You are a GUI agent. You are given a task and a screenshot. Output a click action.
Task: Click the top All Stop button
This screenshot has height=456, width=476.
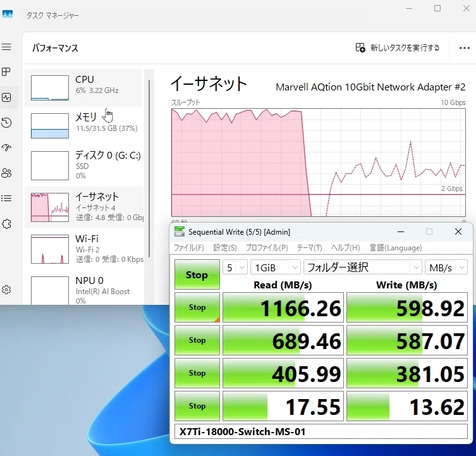click(197, 274)
